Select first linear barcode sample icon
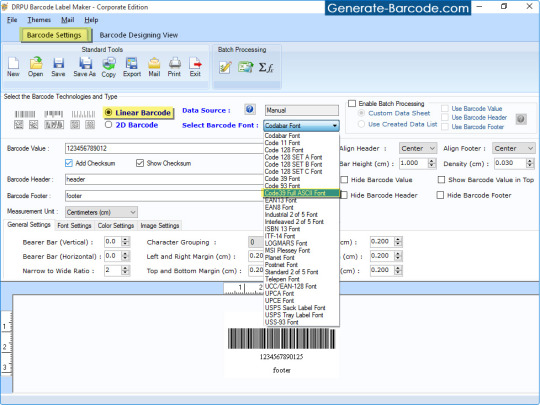 pos(25,114)
